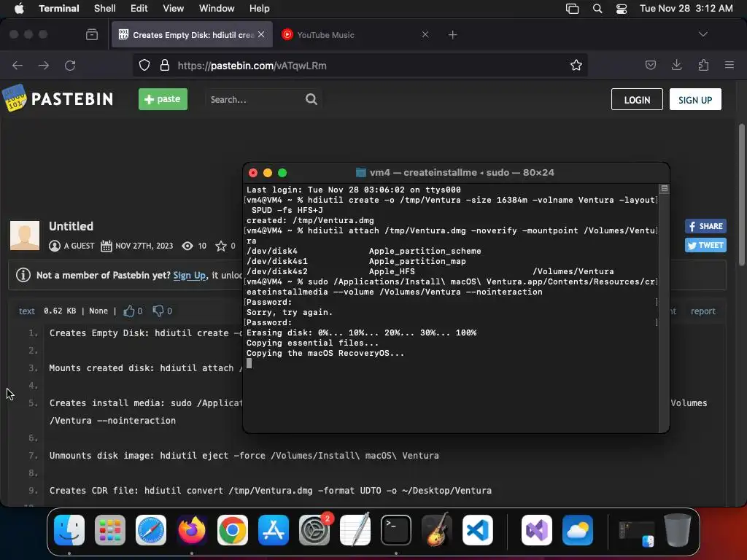
Task: Open Firefox from the dock
Action: 192,530
